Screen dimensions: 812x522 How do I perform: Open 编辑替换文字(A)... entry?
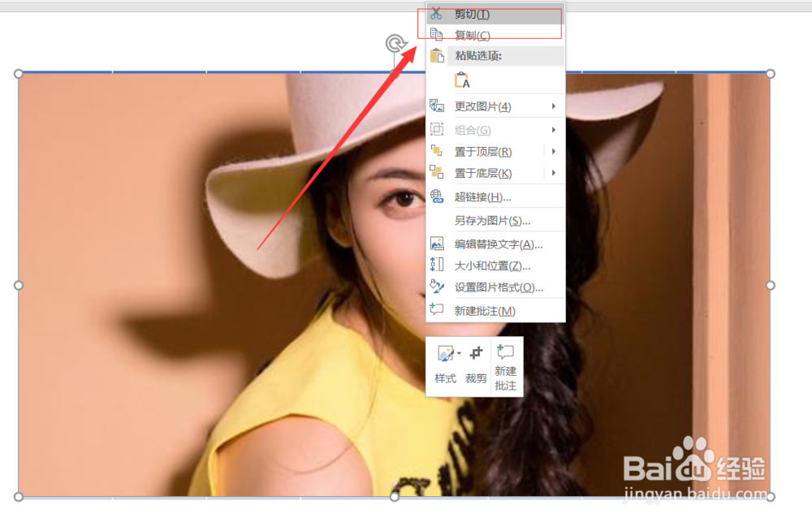pos(495,244)
